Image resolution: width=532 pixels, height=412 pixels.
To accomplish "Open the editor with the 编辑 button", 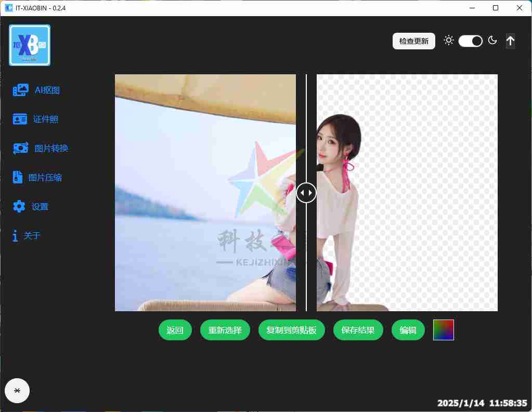I will 408,330.
